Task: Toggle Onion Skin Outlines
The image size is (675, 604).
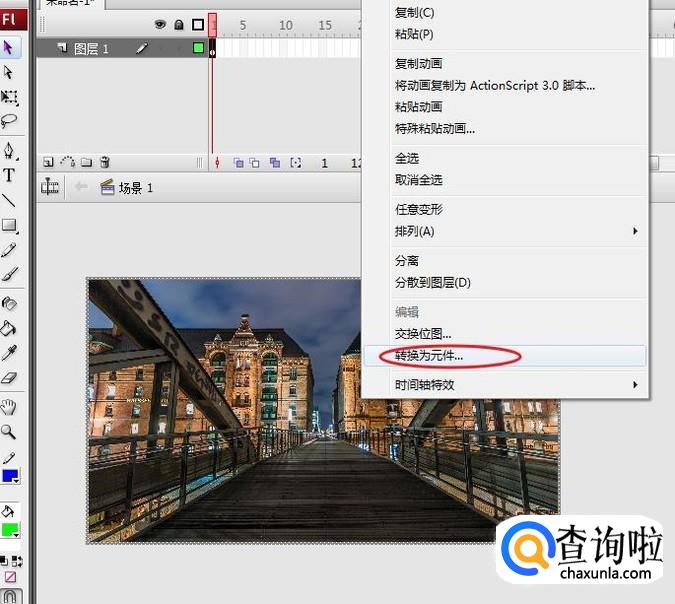Action: [x=255, y=163]
